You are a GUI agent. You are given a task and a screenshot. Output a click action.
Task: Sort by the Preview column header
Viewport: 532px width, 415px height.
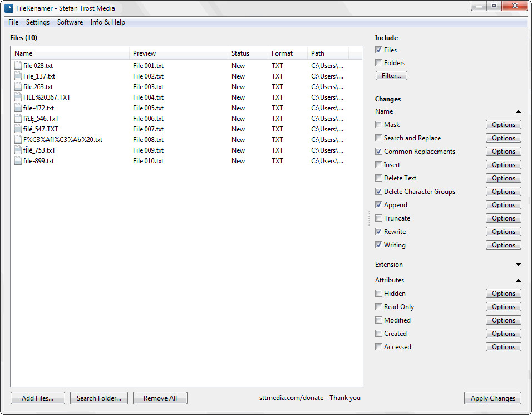pyautogui.click(x=179, y=53)
